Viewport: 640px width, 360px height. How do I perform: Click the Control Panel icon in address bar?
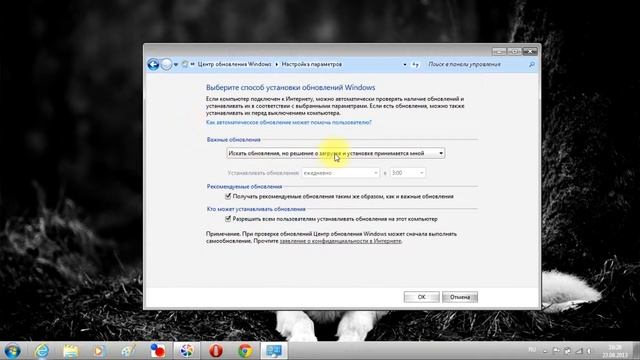[x=185, y=64]
